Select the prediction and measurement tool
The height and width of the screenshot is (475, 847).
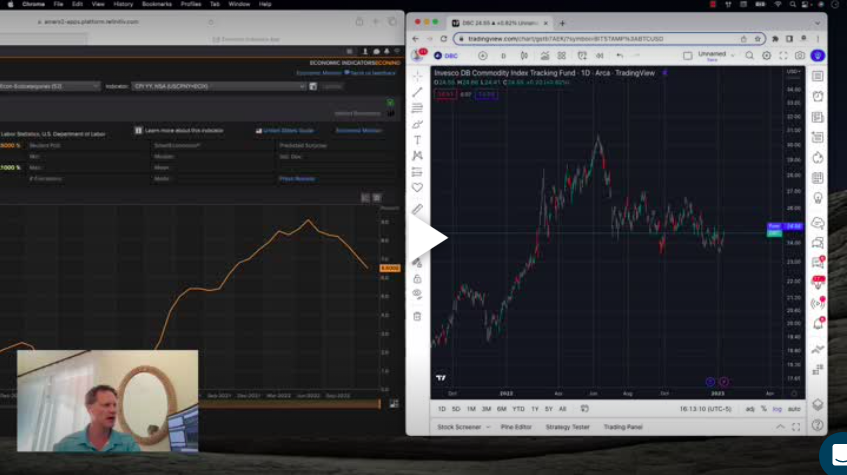(x=417, y=172)
